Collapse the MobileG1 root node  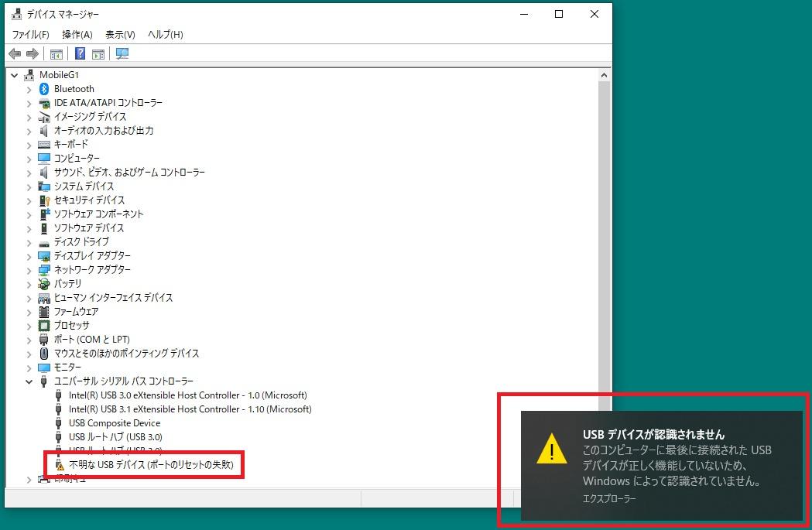(x=15, y=75)
